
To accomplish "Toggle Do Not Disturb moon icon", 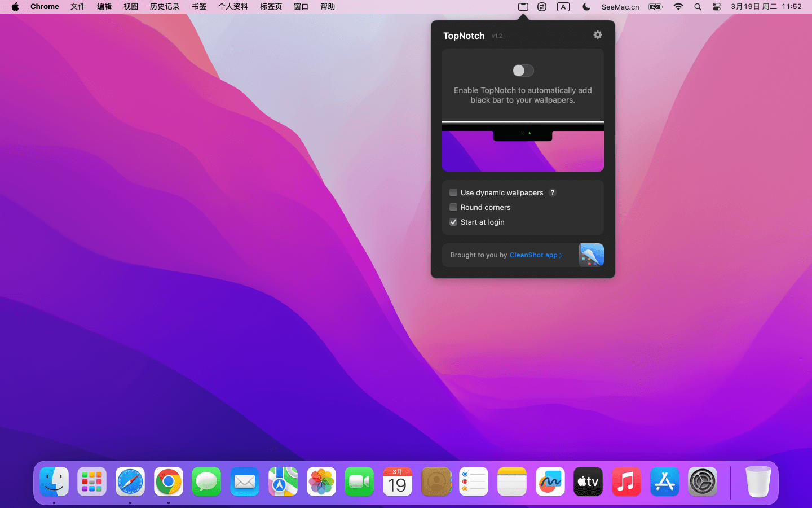I will point(586,7).
